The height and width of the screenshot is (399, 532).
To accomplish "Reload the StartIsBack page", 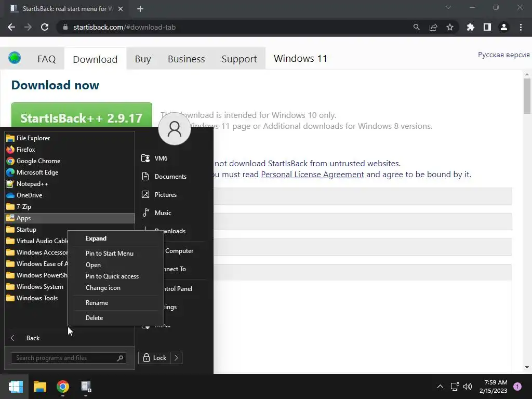I will pyautogui.click(x=45, y=27).
